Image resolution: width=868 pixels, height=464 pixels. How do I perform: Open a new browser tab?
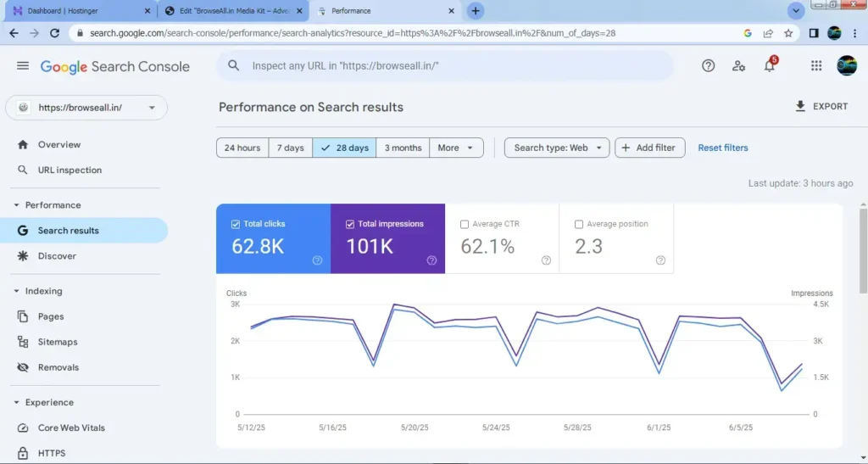coord(475,10)
